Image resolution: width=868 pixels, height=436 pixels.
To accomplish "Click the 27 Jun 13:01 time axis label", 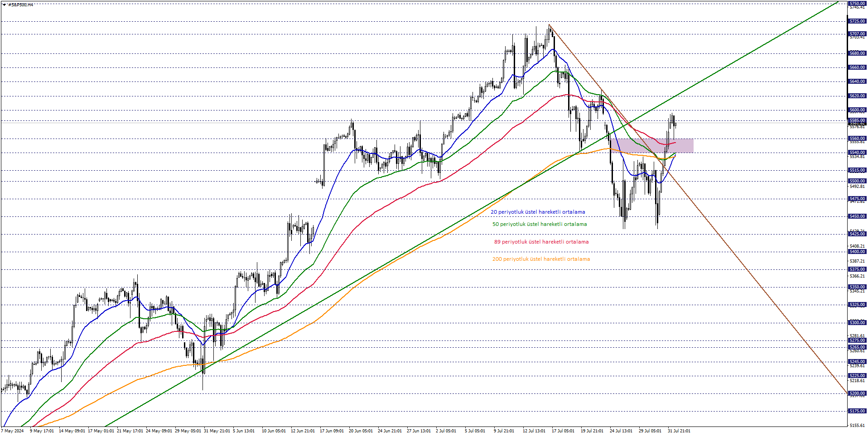I will click(x=419, y=431).
